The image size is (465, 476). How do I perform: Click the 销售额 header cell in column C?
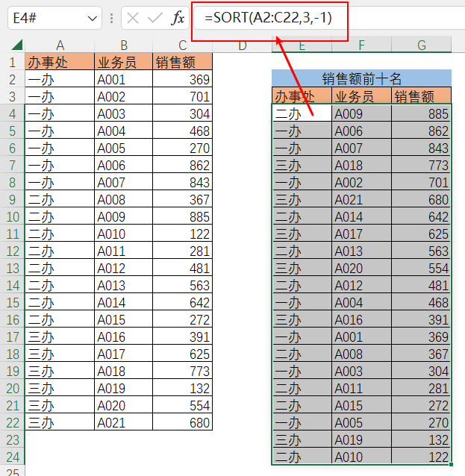[x=182, y=62]
